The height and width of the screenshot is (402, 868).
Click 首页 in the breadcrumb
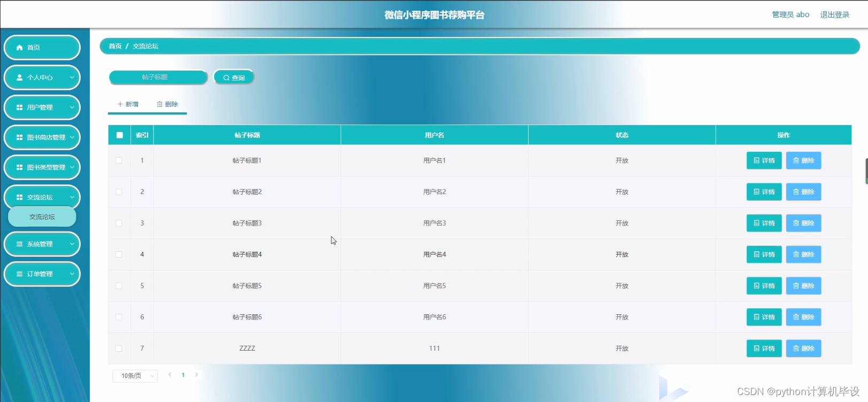tap(115, 47)
